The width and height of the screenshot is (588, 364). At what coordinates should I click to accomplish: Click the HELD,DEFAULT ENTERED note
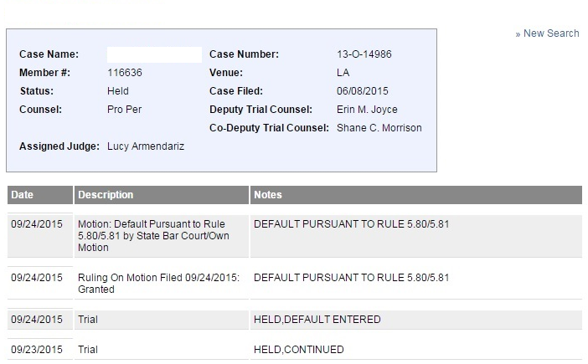317,320
